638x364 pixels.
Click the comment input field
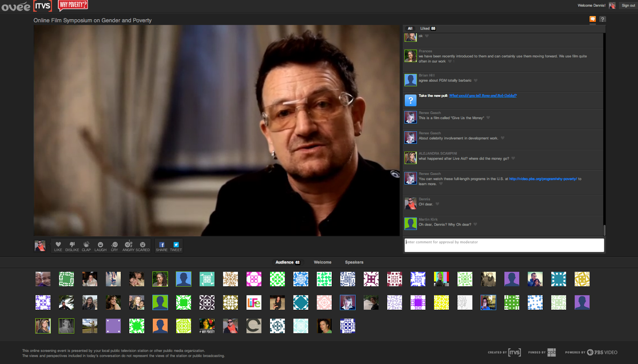[x=504, y=245]
